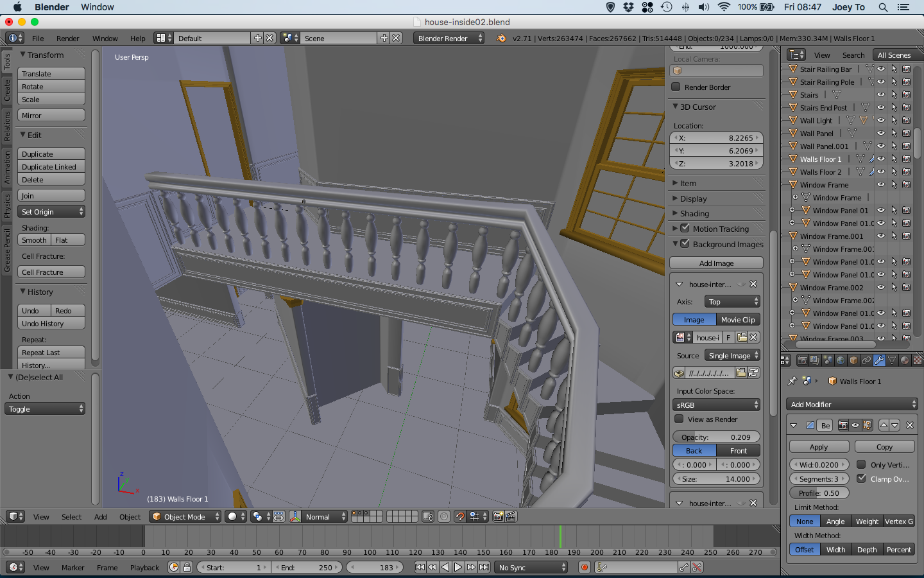Open the Blender Render engine dropdown

[449, 38]
